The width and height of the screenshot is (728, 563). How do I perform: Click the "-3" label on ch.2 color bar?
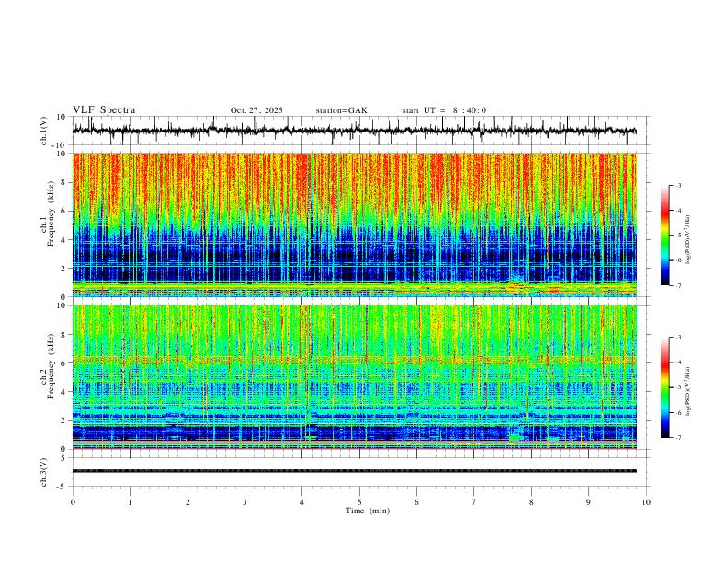pyautogui.click(x=677, y=338)
